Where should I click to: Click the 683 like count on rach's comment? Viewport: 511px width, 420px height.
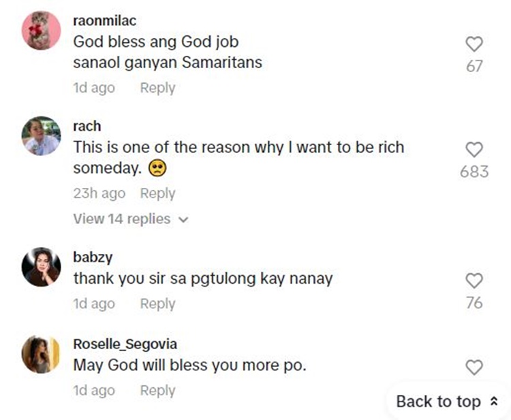[x=474, y=171]
